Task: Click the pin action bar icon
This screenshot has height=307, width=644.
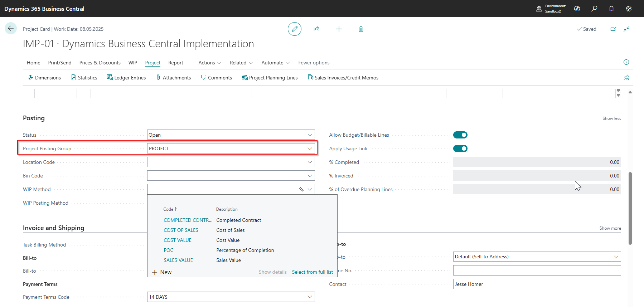Action: pos(626,78)
